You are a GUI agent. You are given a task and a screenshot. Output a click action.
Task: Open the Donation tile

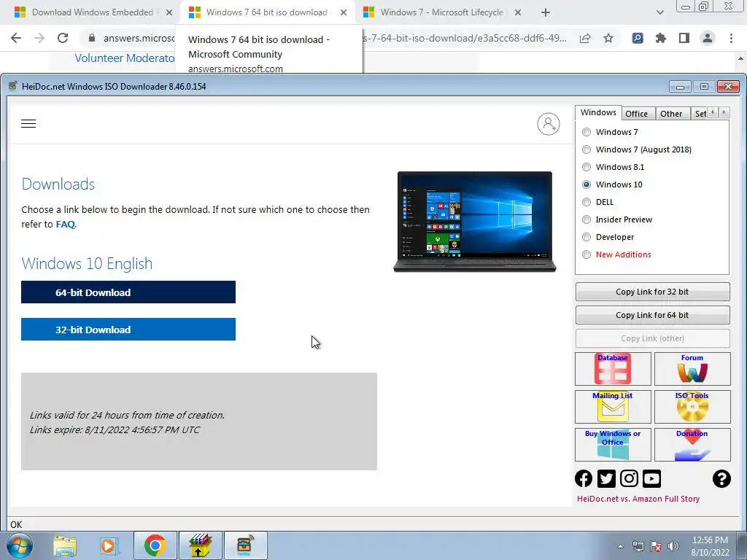[x=692, y=445]
